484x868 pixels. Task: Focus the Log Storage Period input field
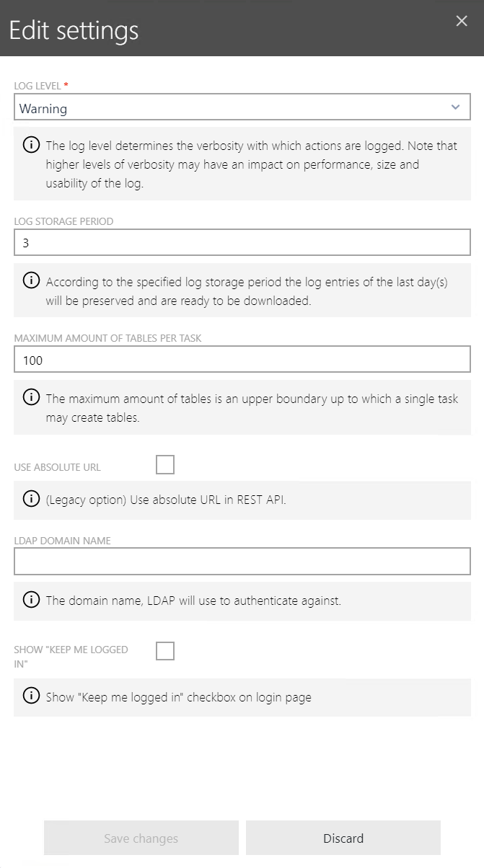coord(242,242)
